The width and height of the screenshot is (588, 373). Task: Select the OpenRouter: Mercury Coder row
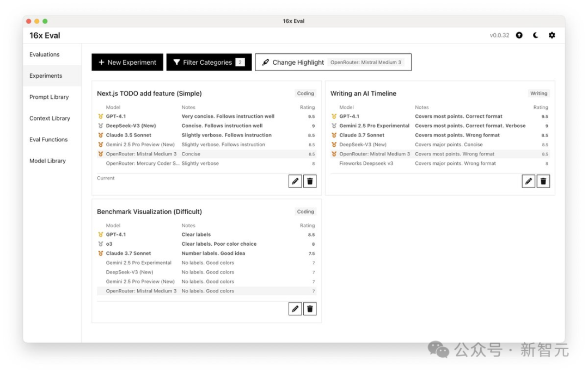(x=207, y=164)
